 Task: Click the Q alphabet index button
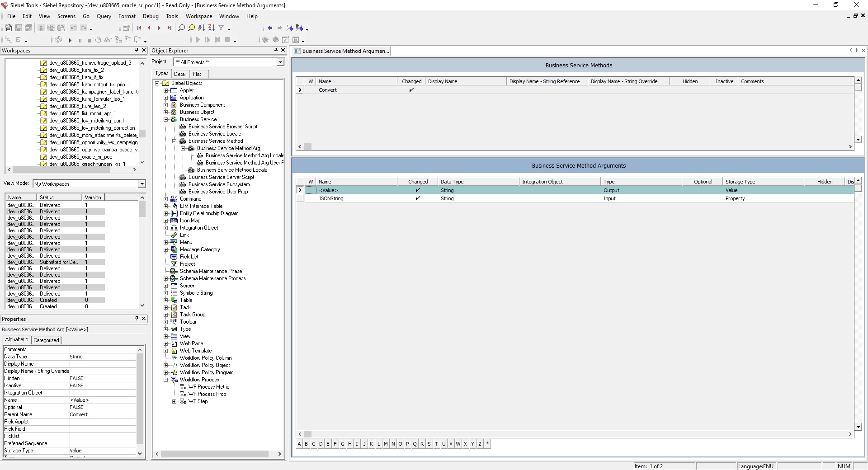(x=415, y=444)
